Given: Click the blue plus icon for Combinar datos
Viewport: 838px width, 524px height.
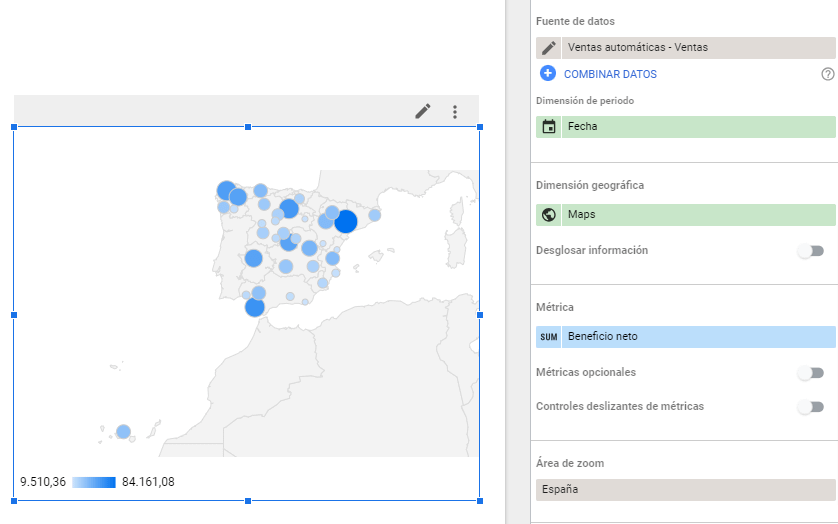Looking at the screenshot, I should pos(548,73).
